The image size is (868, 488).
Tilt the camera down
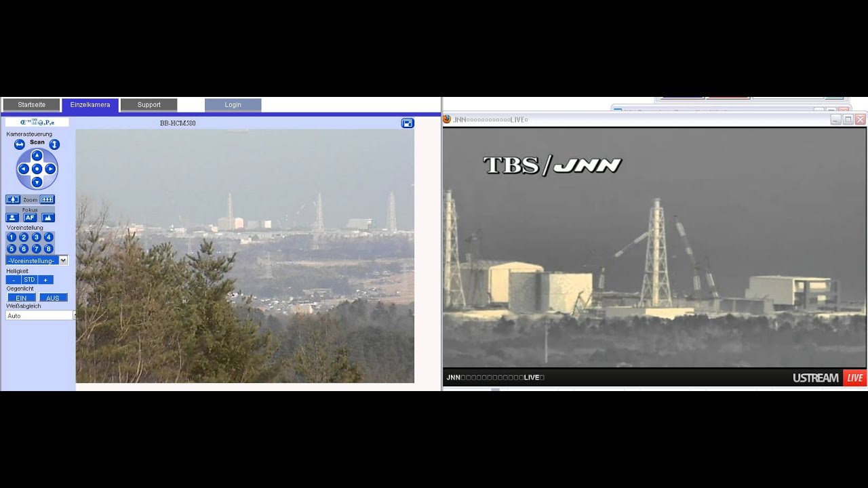point(37,182)
